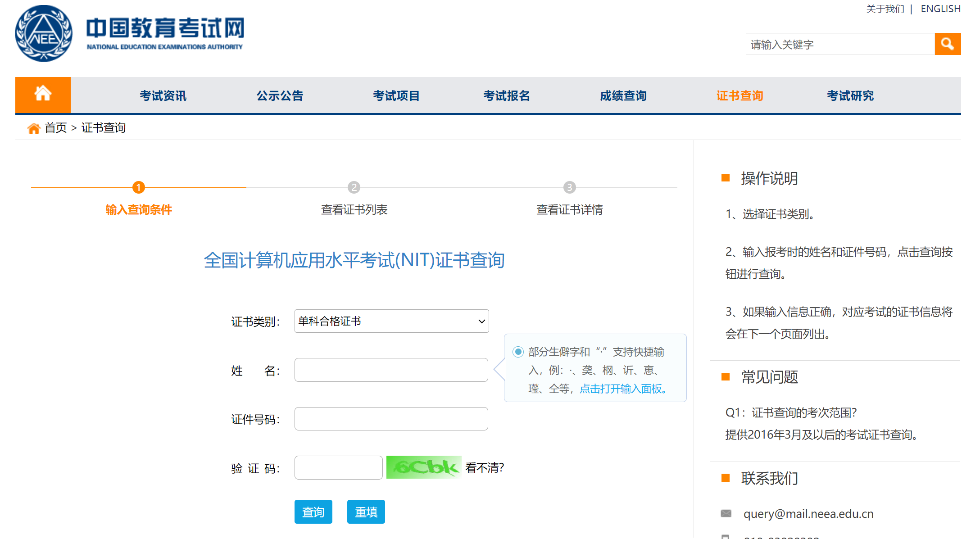Select the radio button in the hint tooltip
Image resolution: width=980 pixels, height=539 pixels.
pyautogui.click(x=518, y=352)
